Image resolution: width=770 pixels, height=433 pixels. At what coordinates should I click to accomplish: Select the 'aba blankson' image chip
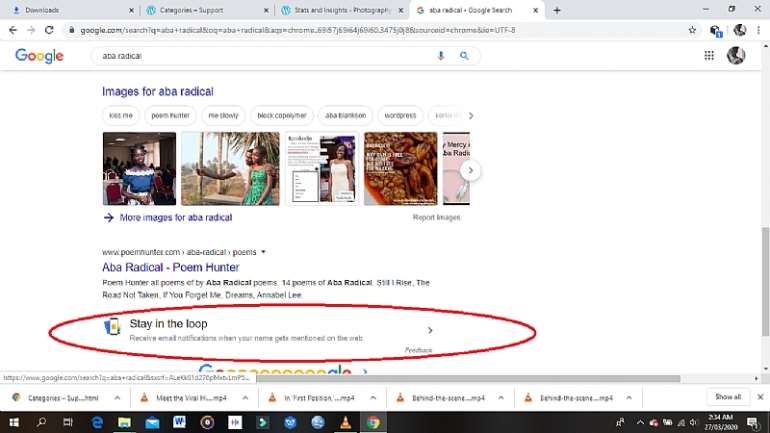point(345,115)
